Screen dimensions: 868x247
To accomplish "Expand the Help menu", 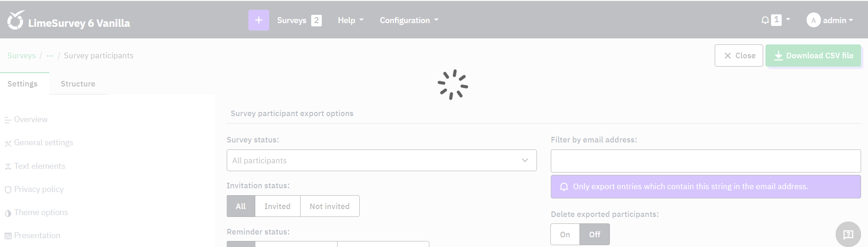I will point(350,20).
